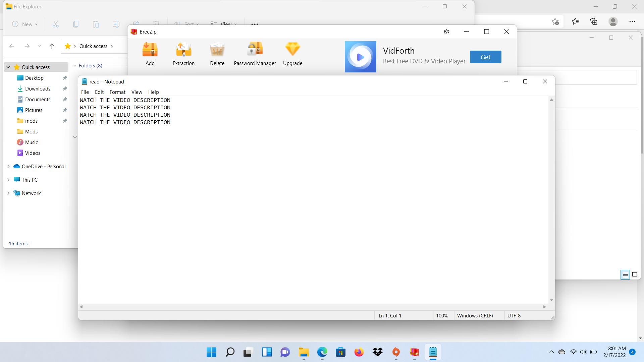Click the Upgrade diamond icon
This screenshot has height=362, width=644.
[x=292, y=50]
